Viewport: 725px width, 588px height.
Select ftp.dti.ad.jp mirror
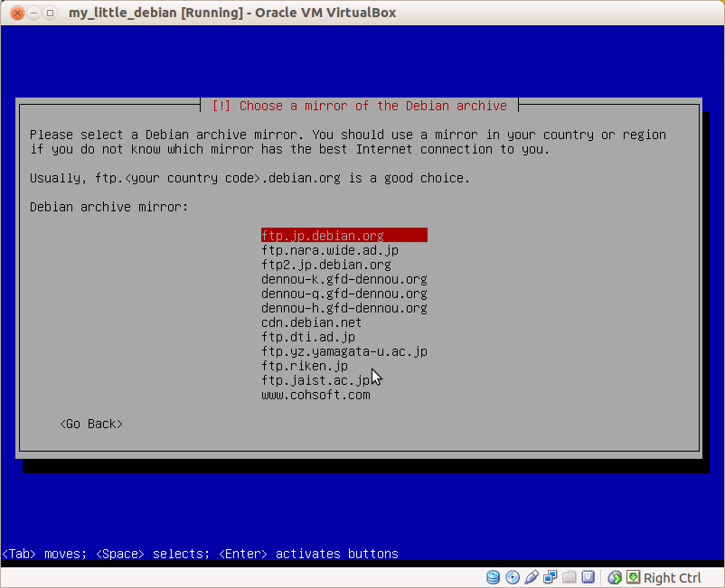308,337
